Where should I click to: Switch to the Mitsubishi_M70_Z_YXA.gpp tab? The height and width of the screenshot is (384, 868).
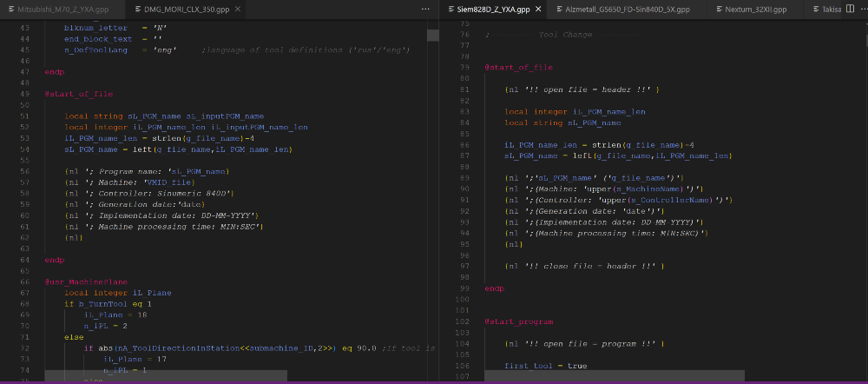click(62, 8)
